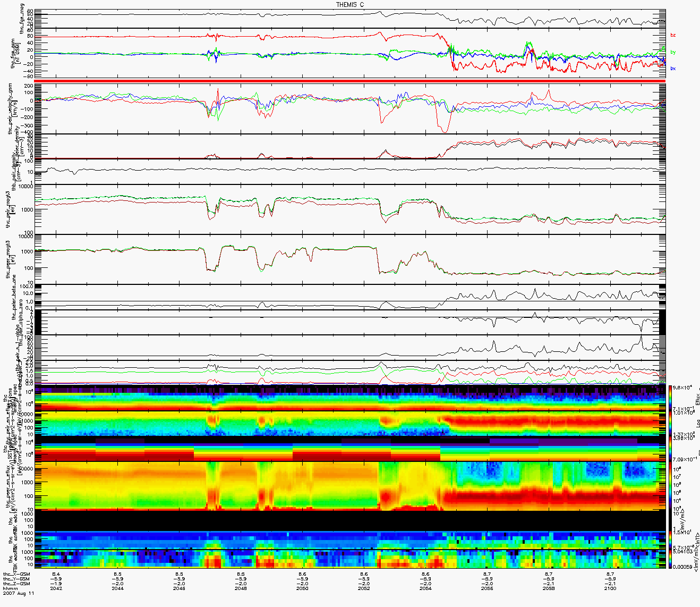700x607 pixels.
Task: Click the -2.1 Z-GSM value above 2100
Action: (x=610, y=584)
